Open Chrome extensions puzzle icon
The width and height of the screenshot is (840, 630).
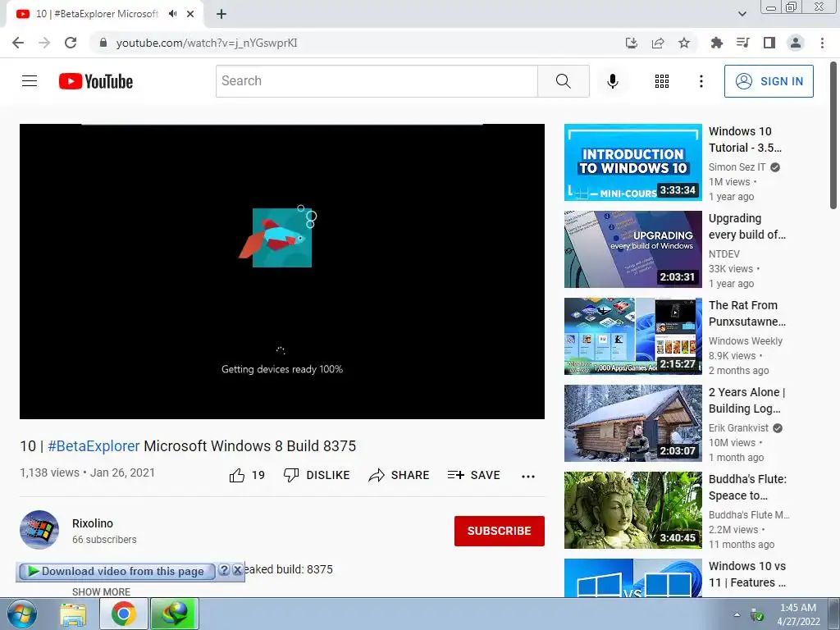716,43
